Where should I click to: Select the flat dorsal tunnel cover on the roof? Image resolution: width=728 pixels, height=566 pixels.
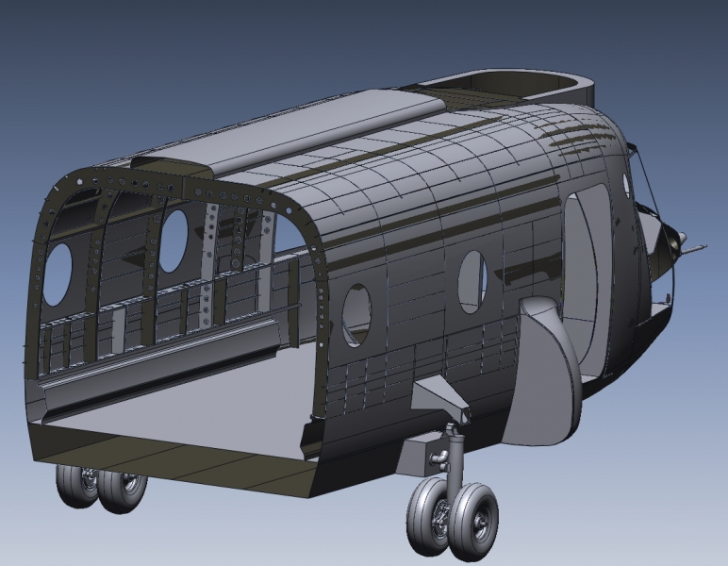(x=311, y=132)
